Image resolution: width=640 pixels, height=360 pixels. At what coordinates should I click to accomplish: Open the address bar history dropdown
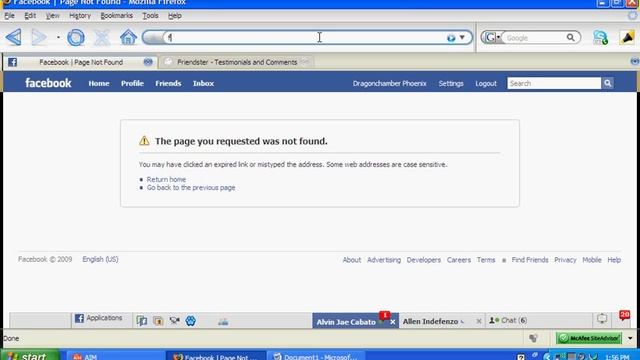(x=462, y=38)
